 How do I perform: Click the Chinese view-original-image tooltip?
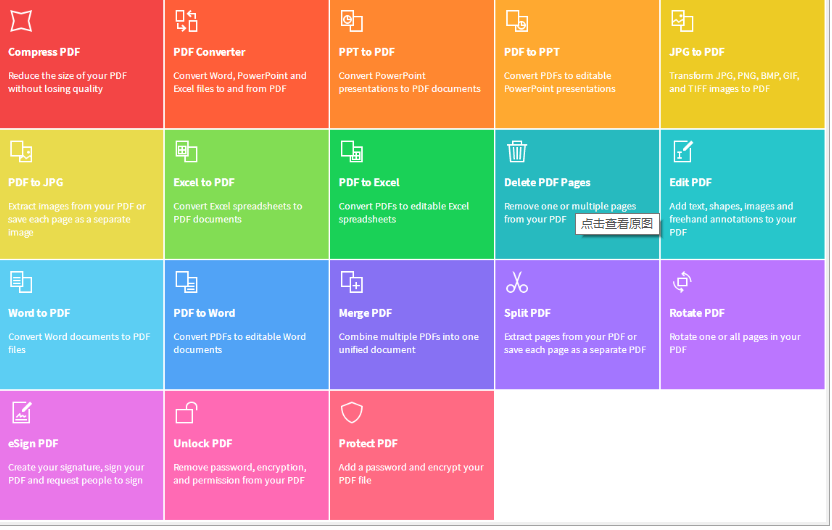tap(617, 224)
